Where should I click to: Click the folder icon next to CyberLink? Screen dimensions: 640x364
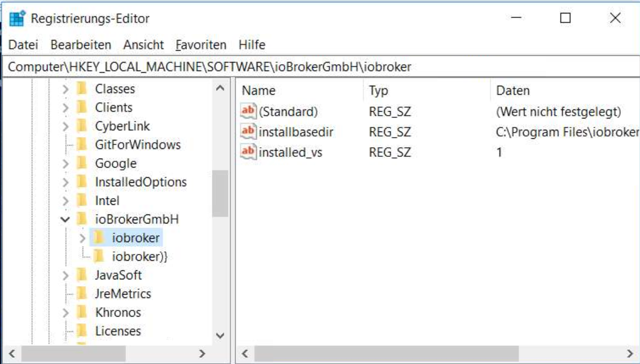click(x=82, y=126)
